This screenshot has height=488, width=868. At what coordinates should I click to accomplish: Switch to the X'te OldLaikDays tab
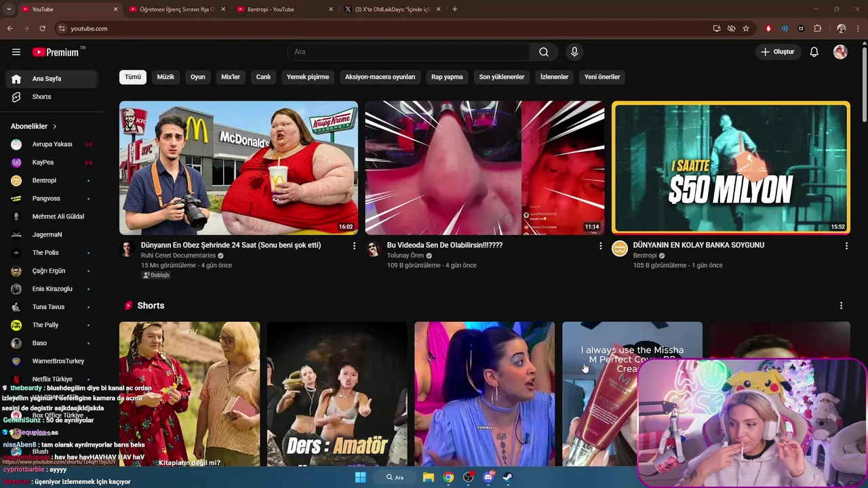click(x=393, y=9)
